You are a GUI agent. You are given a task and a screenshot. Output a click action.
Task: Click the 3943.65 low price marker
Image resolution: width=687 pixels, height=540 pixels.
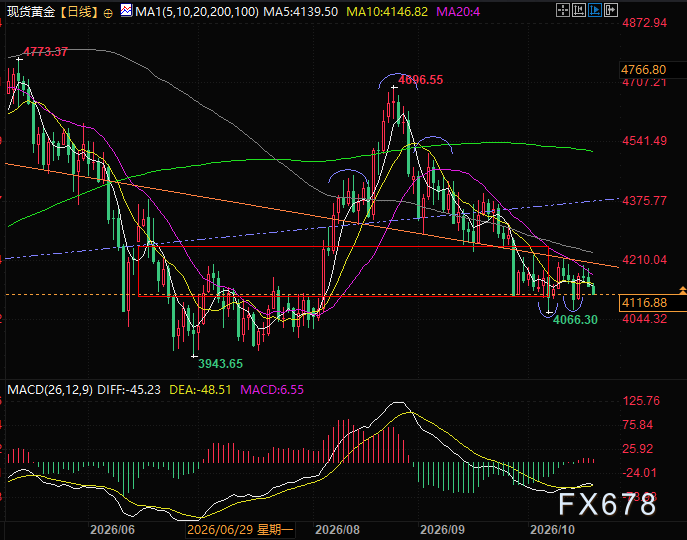tap(220, 364)
